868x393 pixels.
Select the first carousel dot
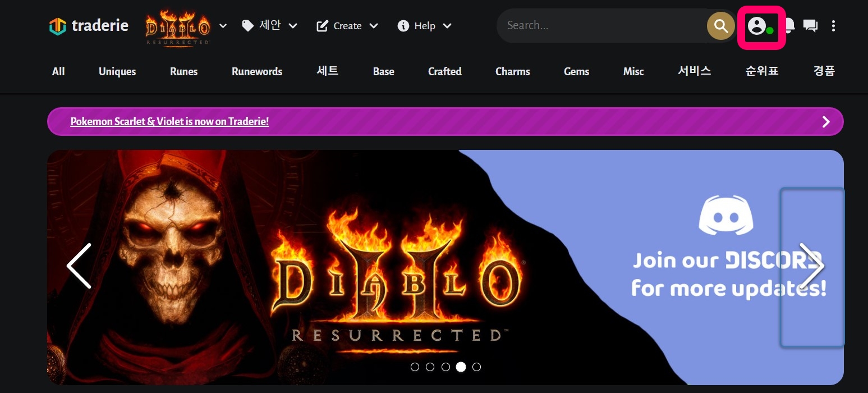coord(415,367)
